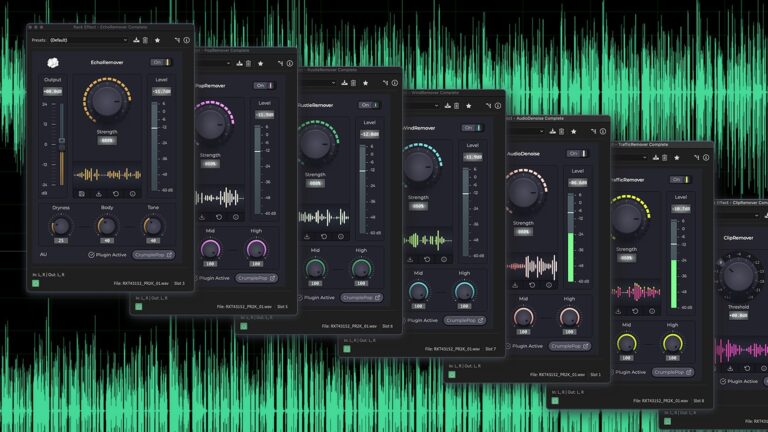
Task: Click CrumplePop link button in PopRemover
Action: point(257,278)
